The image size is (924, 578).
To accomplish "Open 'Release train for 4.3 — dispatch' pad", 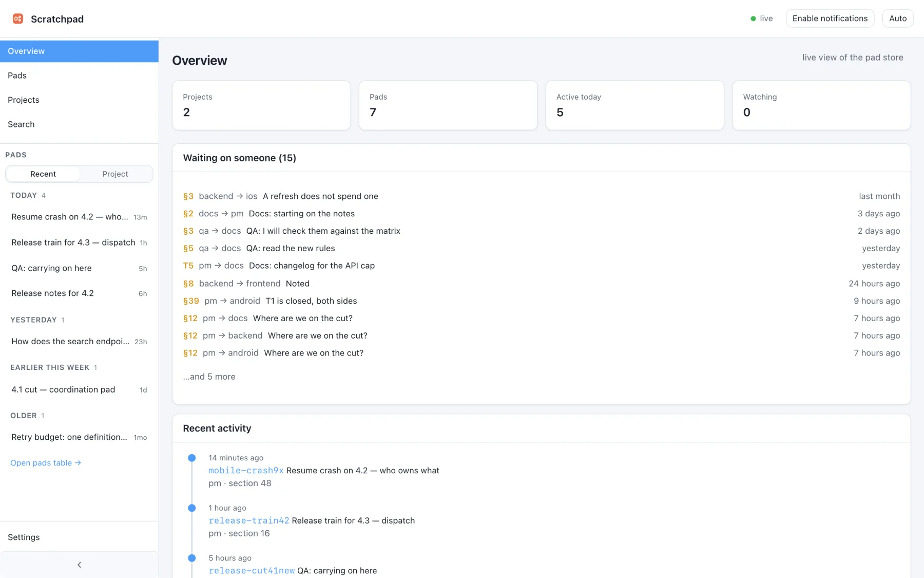I will 79,243.
